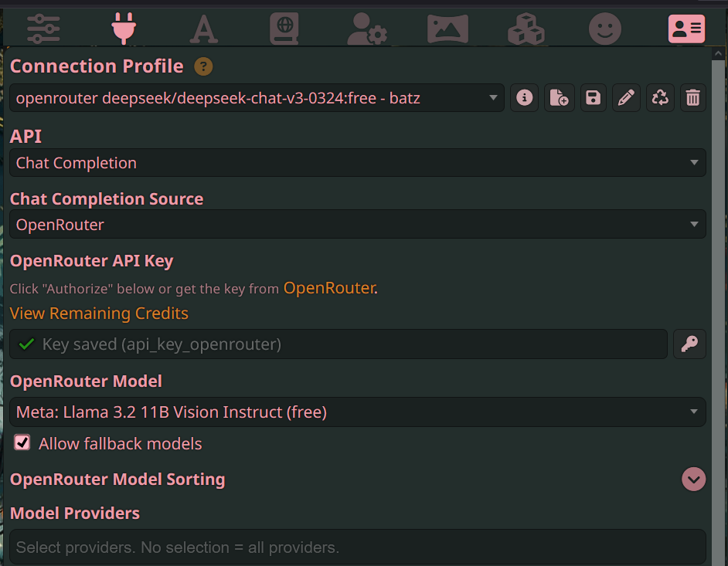Save connection profile floppy disk icon
Image resolution: width=728 pixels, height=566 pixels.
click(593, 98)
